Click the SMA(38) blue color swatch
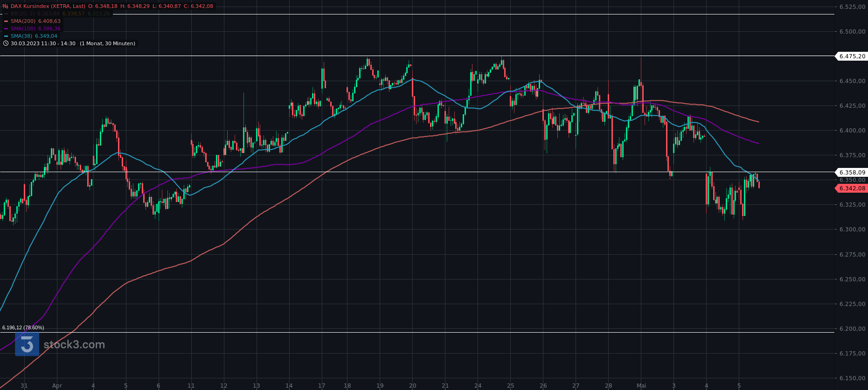This screenshot has height=390, width=868. [x=6, y=36]
